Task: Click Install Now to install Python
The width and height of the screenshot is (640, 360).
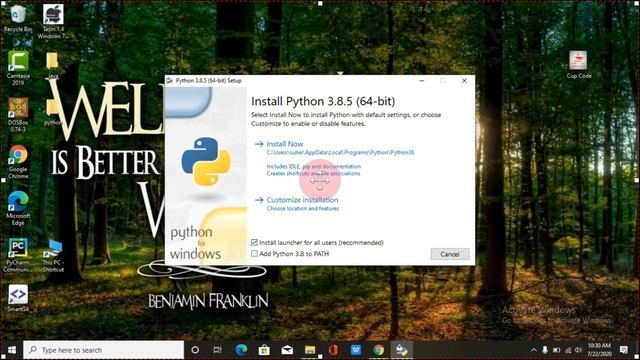Action: (x=284, y=144)
